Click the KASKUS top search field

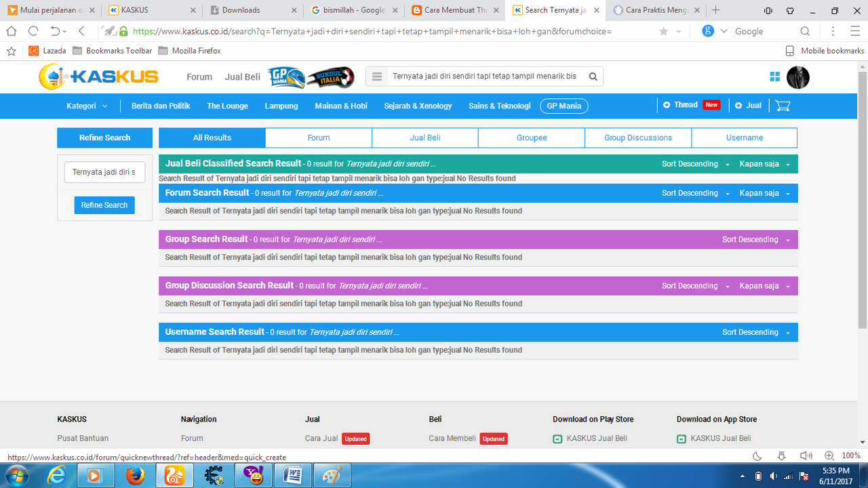[x=484, y=77]
